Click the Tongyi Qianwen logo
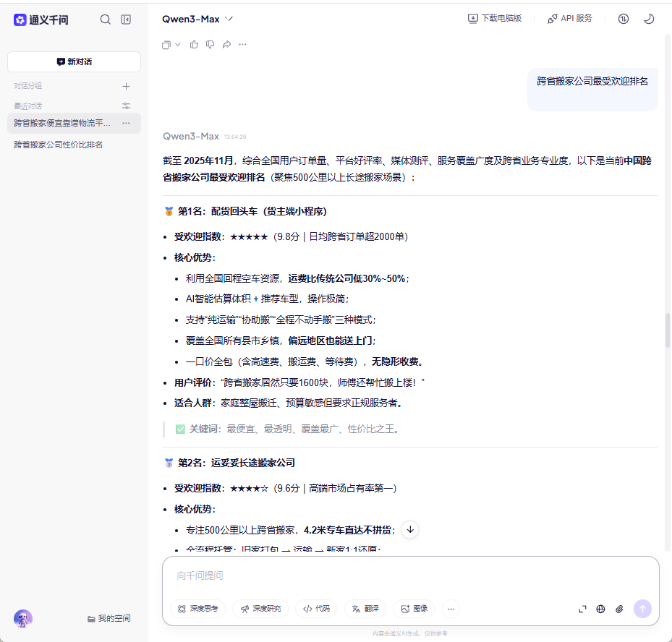Viewport: 672px width, 642px height. pos(41,20)
